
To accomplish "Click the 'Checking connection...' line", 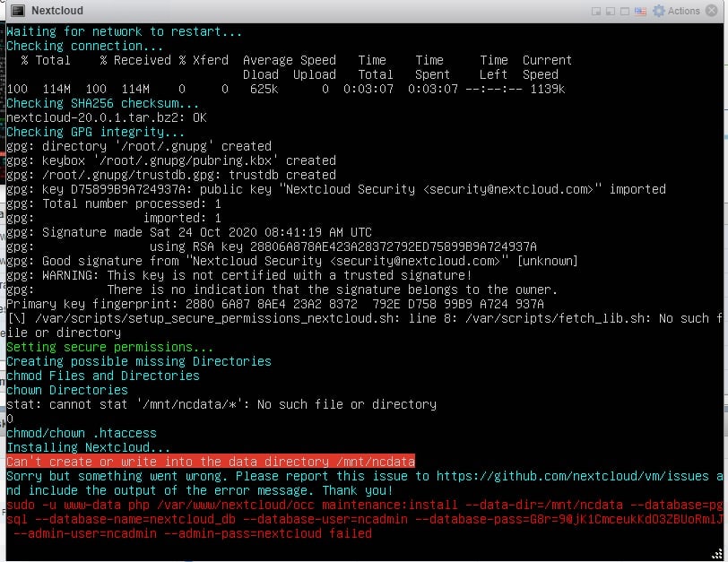I will pyautogui.click(x=85, y=46).
